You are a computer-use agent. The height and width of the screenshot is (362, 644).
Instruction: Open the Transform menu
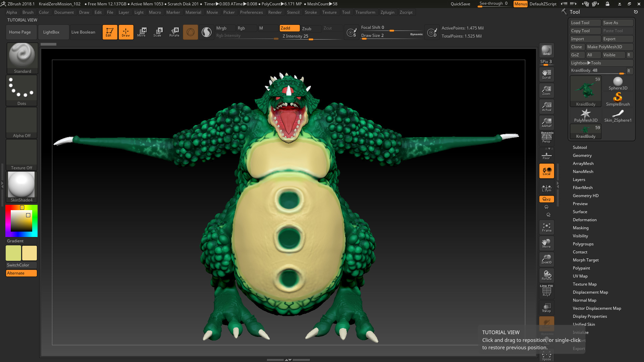pyautogui.click(x=365, y=12)
